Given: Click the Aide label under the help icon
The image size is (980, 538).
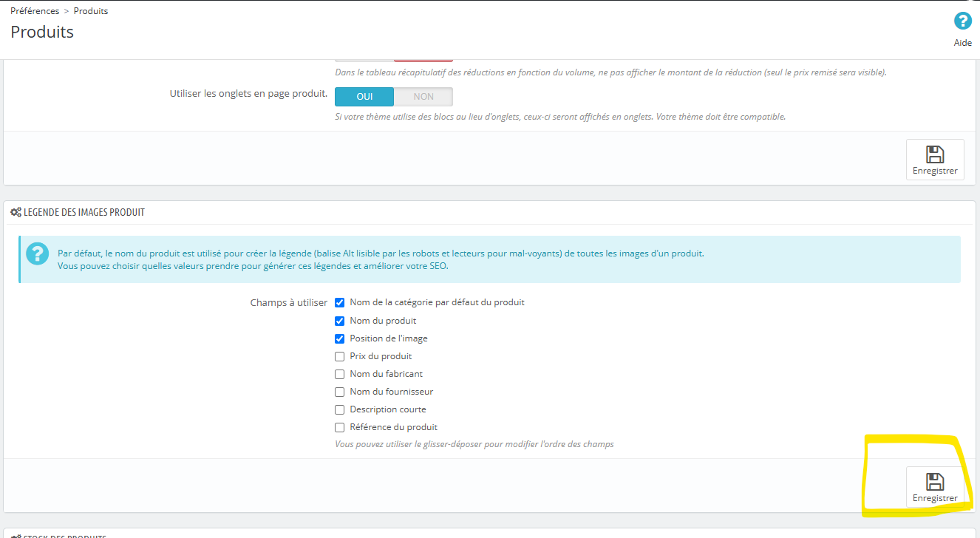Looking at the screenshot, I should (963, 43).
